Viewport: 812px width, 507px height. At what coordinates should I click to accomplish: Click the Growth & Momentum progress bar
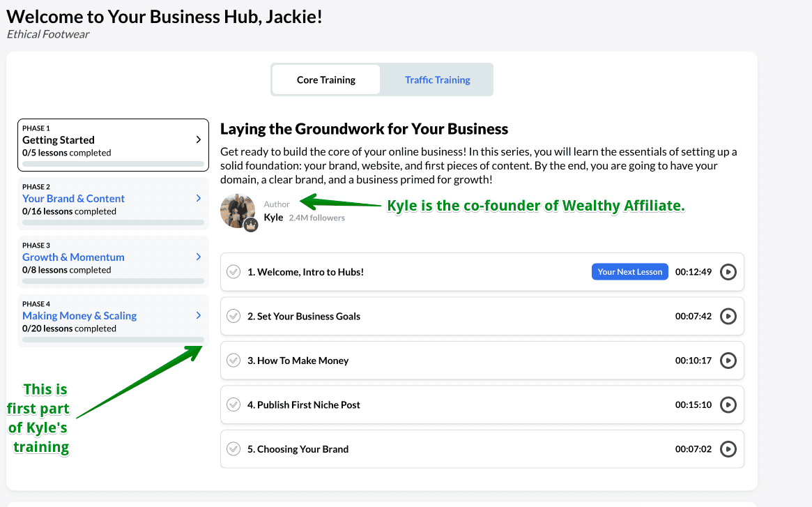point(113,281)
